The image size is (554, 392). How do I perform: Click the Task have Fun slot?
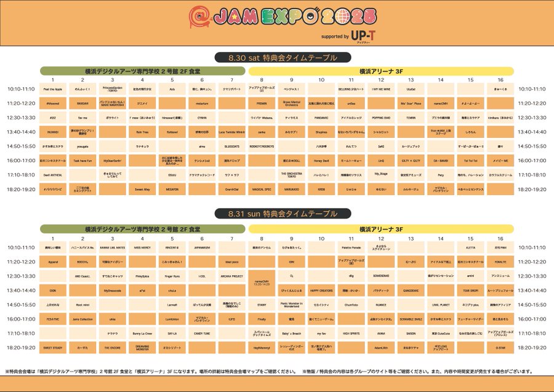(82, 161)
